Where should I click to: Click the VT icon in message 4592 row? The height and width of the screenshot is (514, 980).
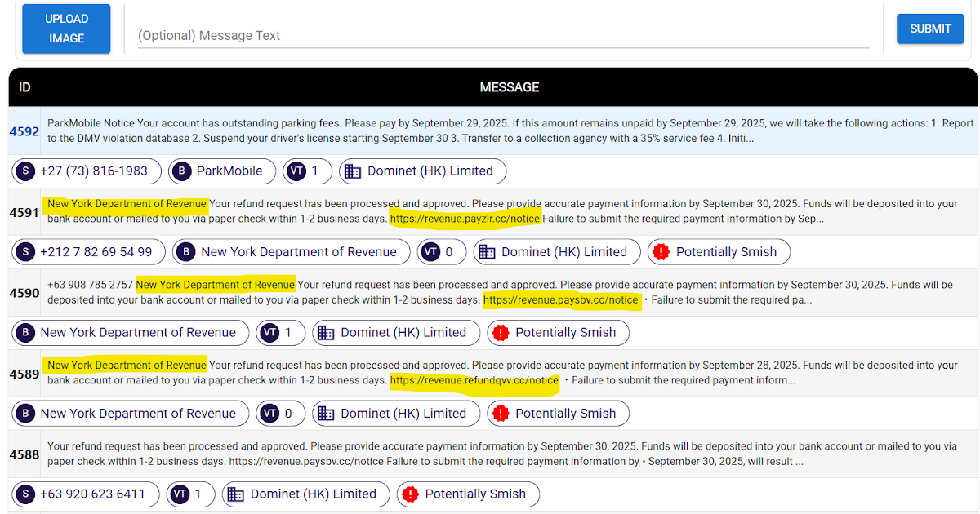click(x=296, y=171)
